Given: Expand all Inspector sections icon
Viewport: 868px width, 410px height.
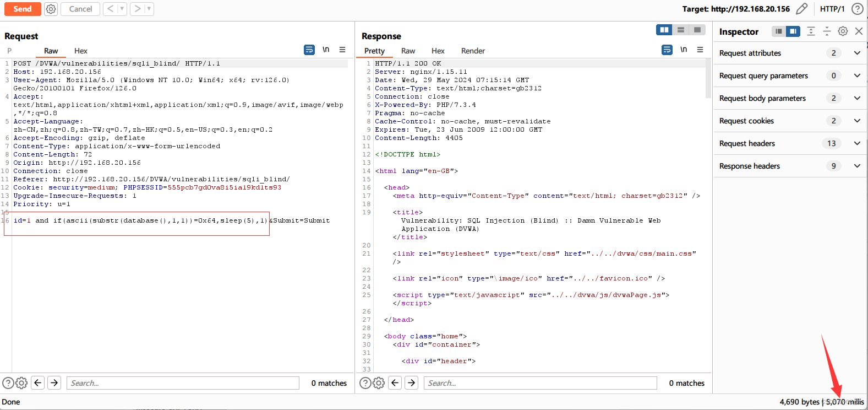Looking at the screenshot, I should pyautogui.click(x=811, y=31).
